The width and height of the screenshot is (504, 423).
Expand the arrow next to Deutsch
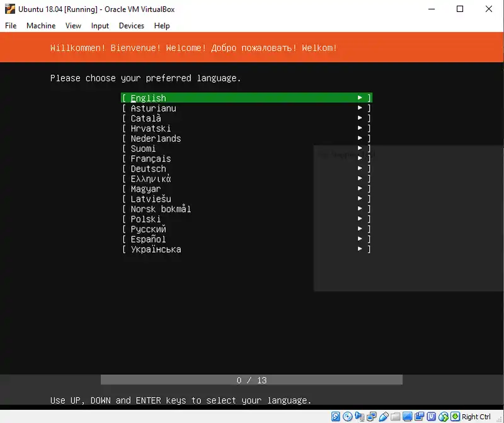(x=360, y=169)
